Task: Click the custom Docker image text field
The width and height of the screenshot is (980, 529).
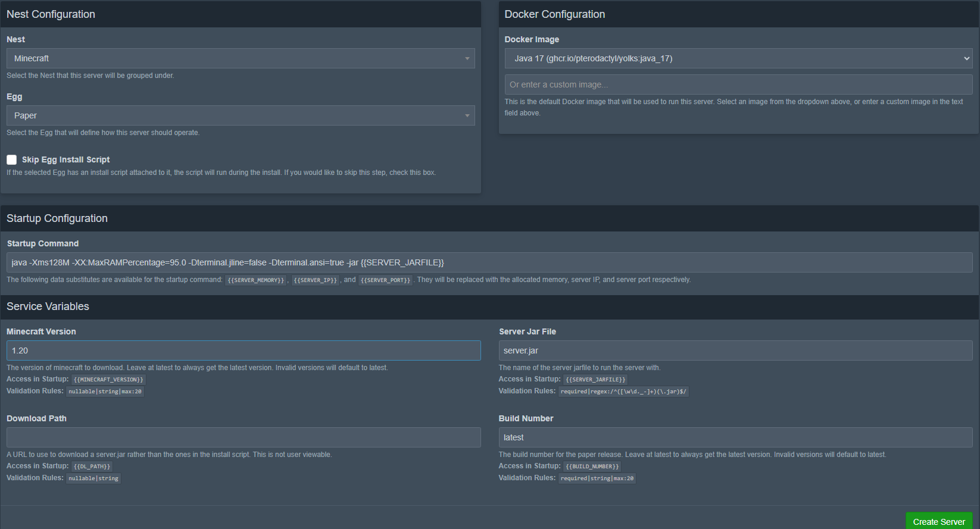Action: tap(738, 84)
